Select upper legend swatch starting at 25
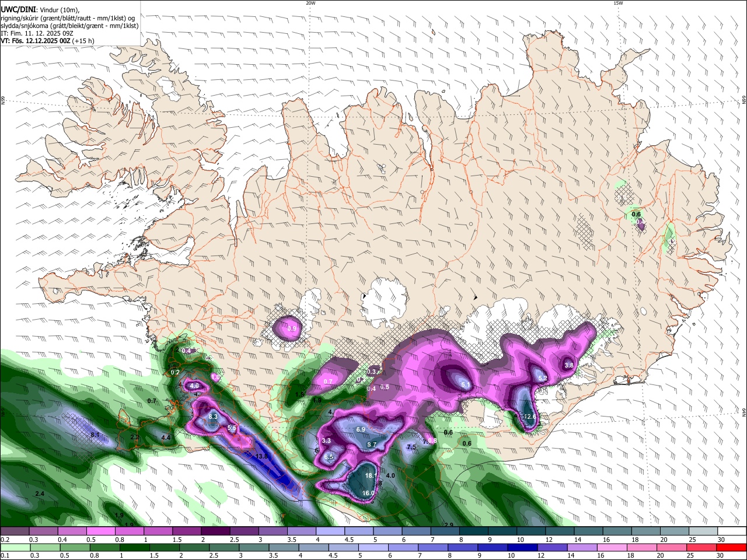The height and width of the screenshot is (560, 747). pos(704,531)
